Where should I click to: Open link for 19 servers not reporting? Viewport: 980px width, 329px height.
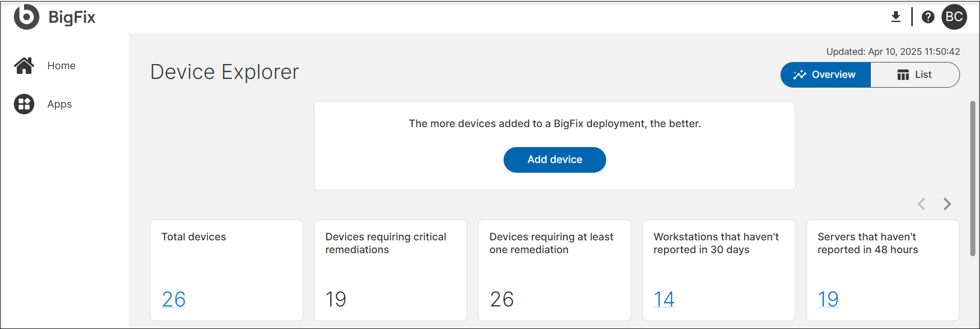[828, 299]
